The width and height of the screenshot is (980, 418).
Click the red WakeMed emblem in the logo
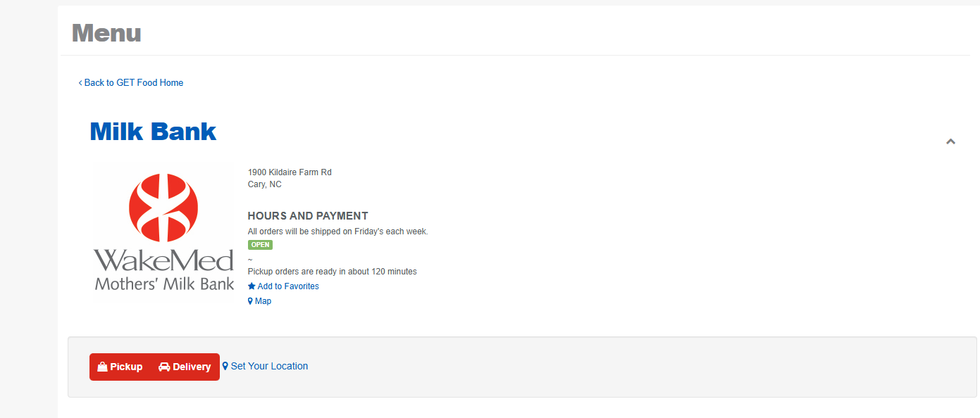tap(163, 208)
